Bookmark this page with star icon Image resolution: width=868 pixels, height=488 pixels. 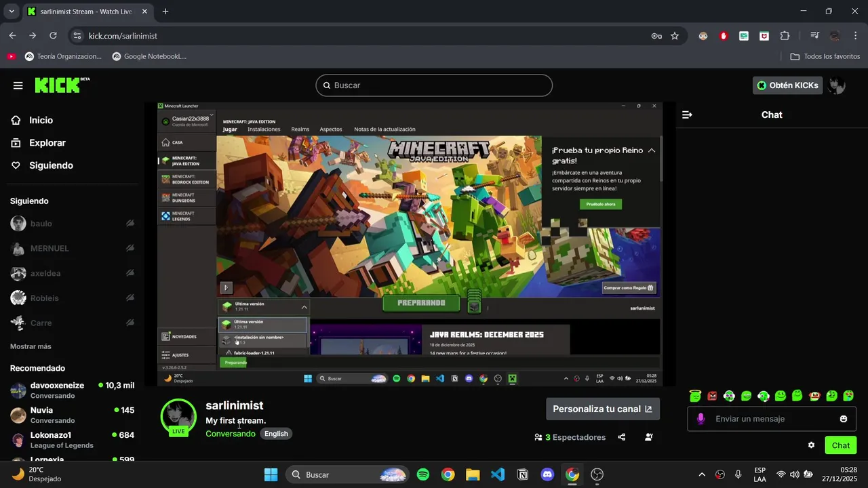pyautogui.click(x=675, y=36)
